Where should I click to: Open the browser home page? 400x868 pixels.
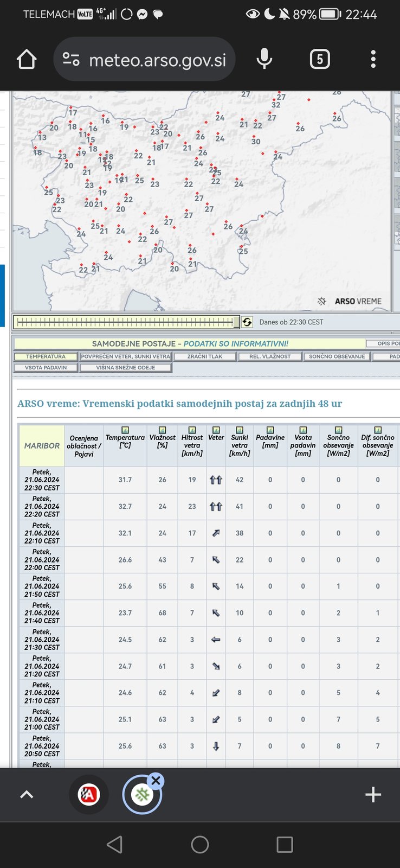pos(27,59)
